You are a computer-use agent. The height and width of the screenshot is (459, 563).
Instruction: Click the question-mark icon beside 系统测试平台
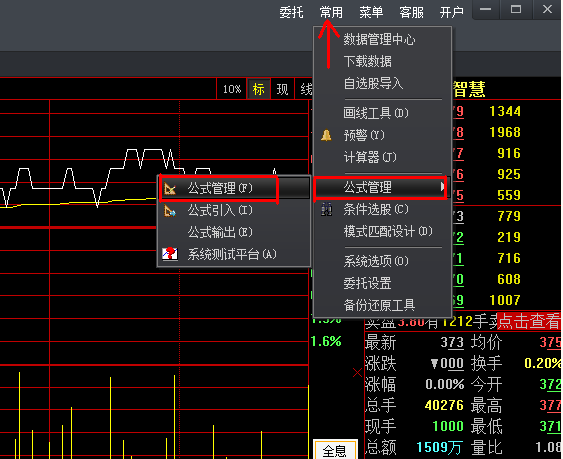point(170,254)
